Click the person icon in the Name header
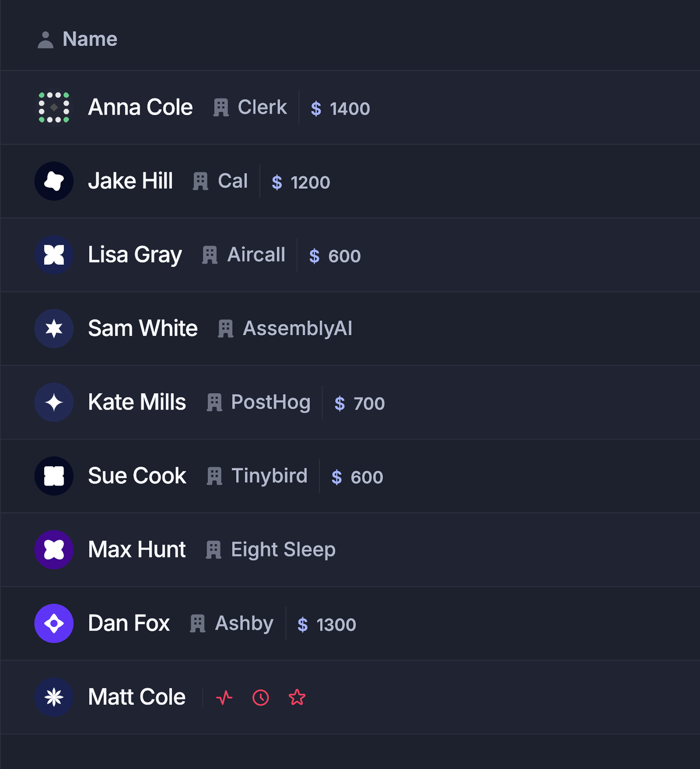The height and width of the screenshot is (769, 700). (45, 40)
